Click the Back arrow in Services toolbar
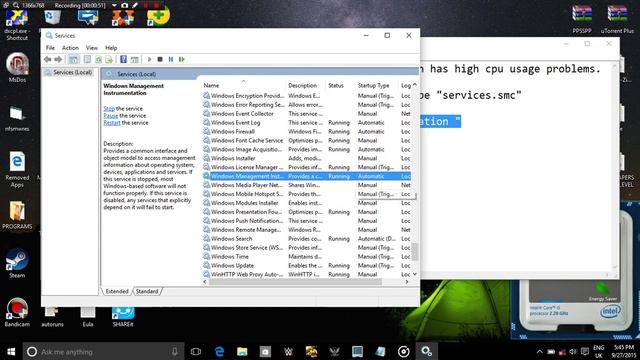 click(48, 60)
